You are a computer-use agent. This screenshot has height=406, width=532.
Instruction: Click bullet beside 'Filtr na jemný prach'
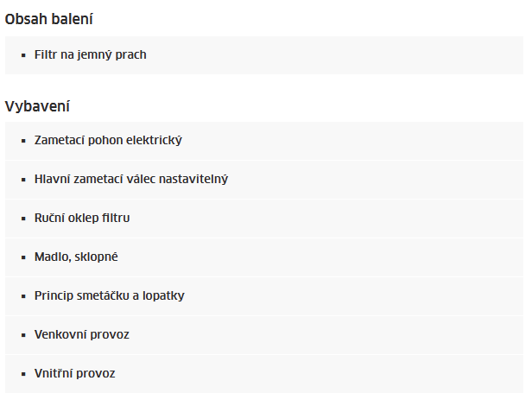coord(23,55)
